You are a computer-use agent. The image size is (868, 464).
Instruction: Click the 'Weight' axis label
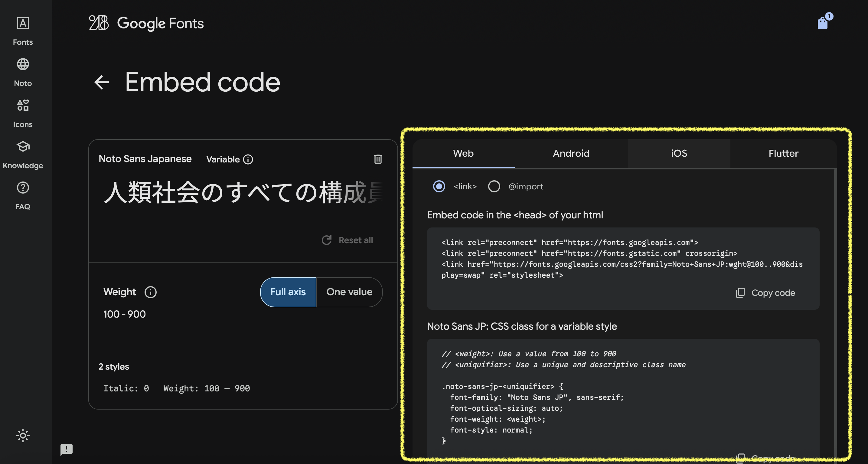click(x=119, y=292)
